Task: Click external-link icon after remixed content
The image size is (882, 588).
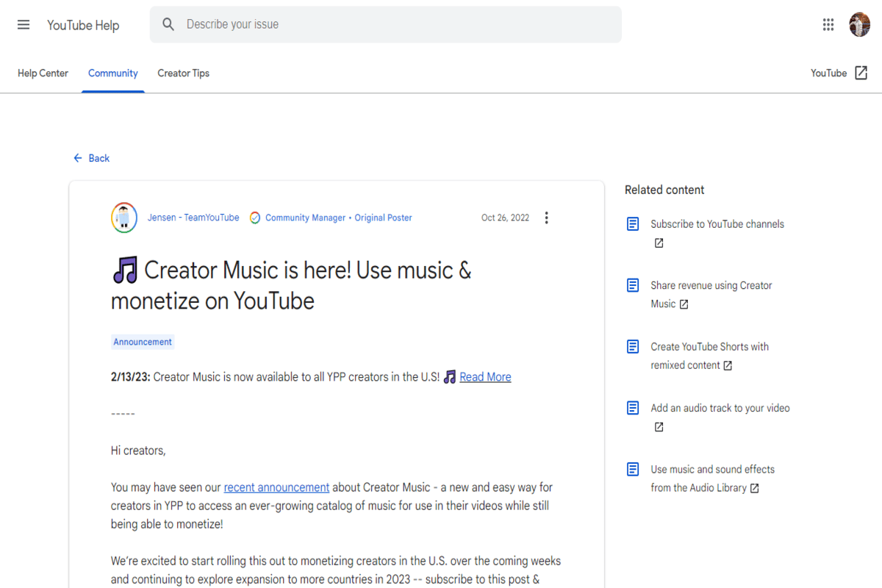Action: (x=728, y=365)
